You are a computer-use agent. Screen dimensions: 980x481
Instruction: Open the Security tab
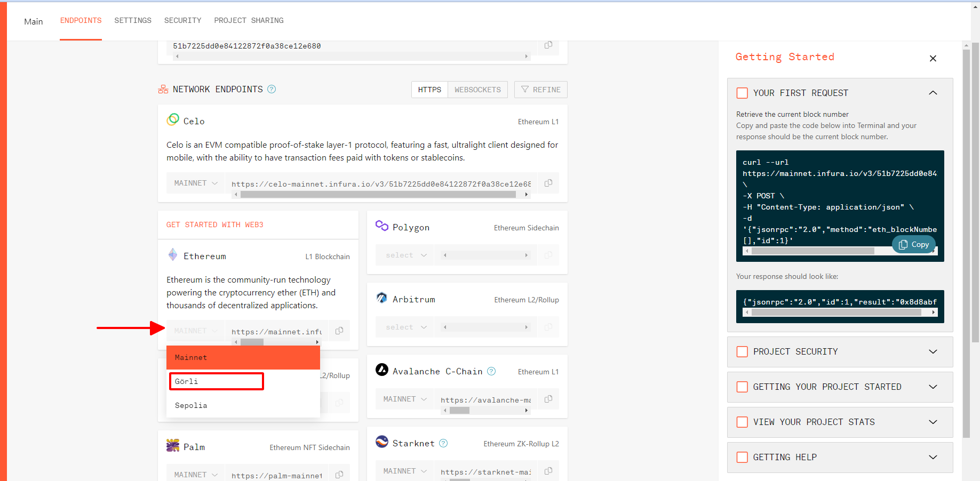coord(182,20)
